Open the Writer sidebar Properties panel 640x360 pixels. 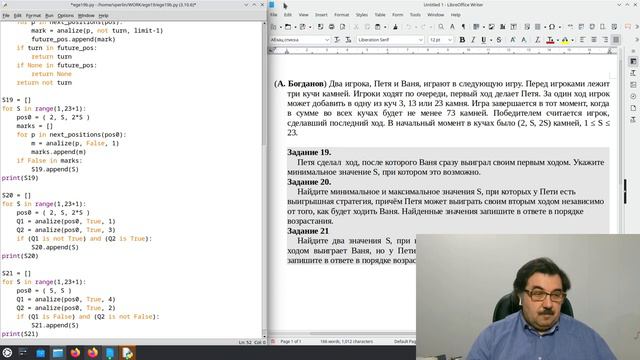point(633,61)
